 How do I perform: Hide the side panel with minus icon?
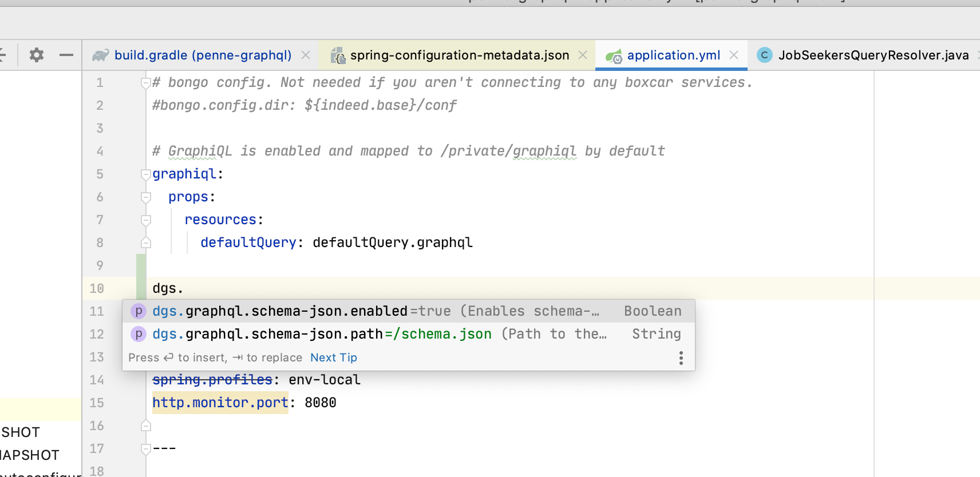pos(66,55)
